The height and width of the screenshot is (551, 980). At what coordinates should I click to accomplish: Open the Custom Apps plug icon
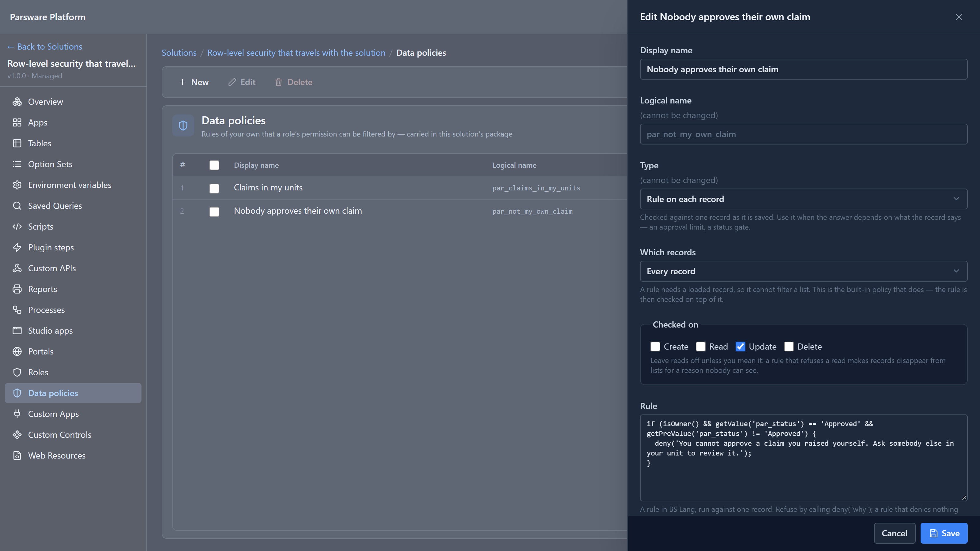tap(17, 414)
